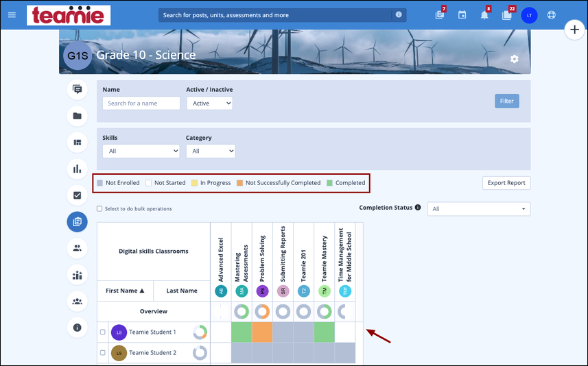This screenshot has height=366, width=588.
Task: Sort by First Name column header
Action: click(x=125, y=291)
